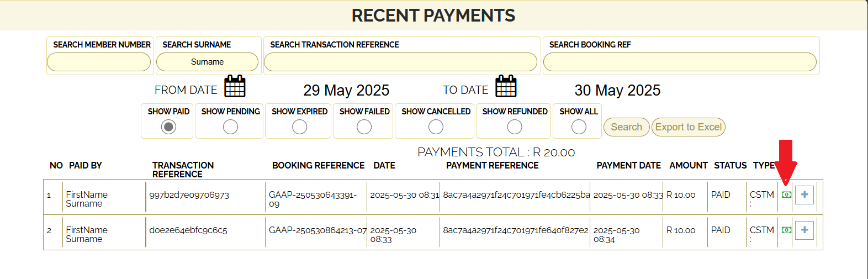The height and width of the screenshot is (279, 868).
Task: Select the Show Cancelled radio button
Action: coord(436,127)
